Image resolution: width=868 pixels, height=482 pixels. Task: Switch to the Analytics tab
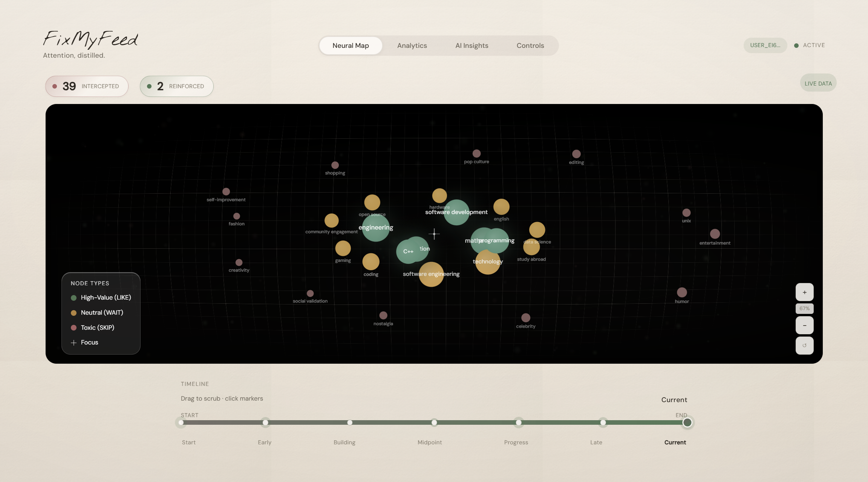[x=412, y=46]
